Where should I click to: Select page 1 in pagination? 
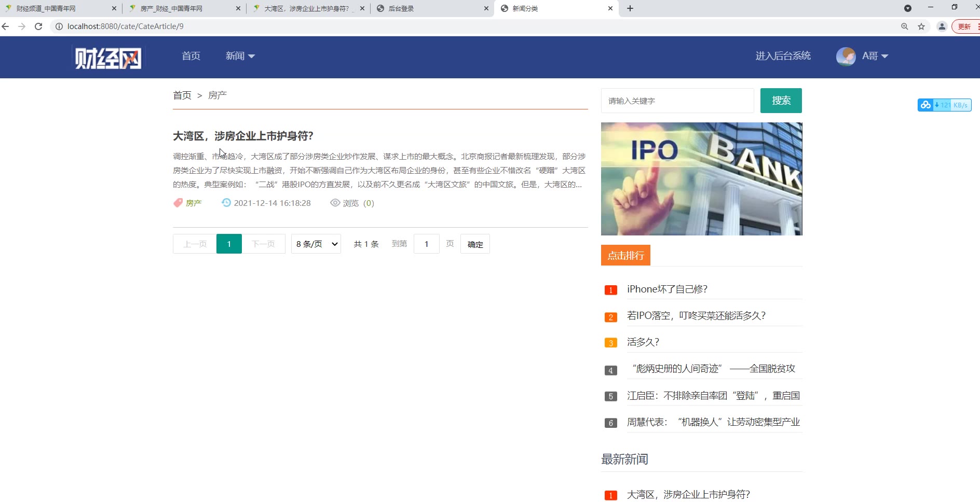229,244
